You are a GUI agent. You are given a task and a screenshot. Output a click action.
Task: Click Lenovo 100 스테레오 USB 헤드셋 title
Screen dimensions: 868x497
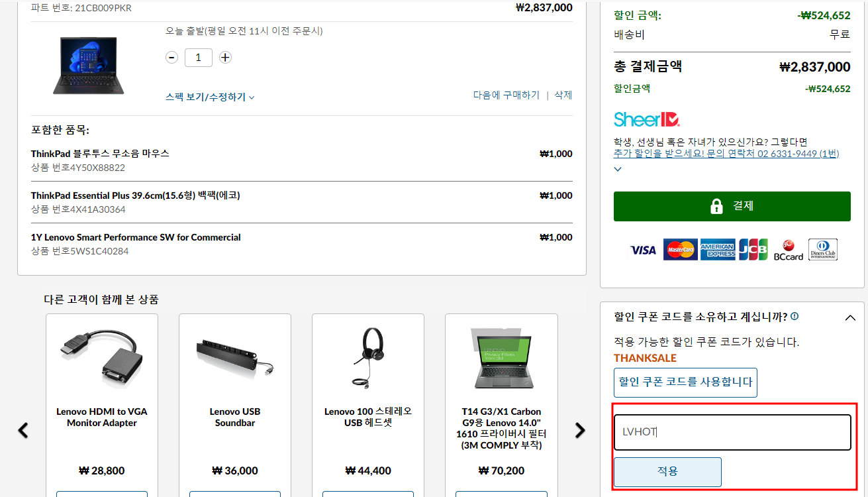tap(368, 417)
